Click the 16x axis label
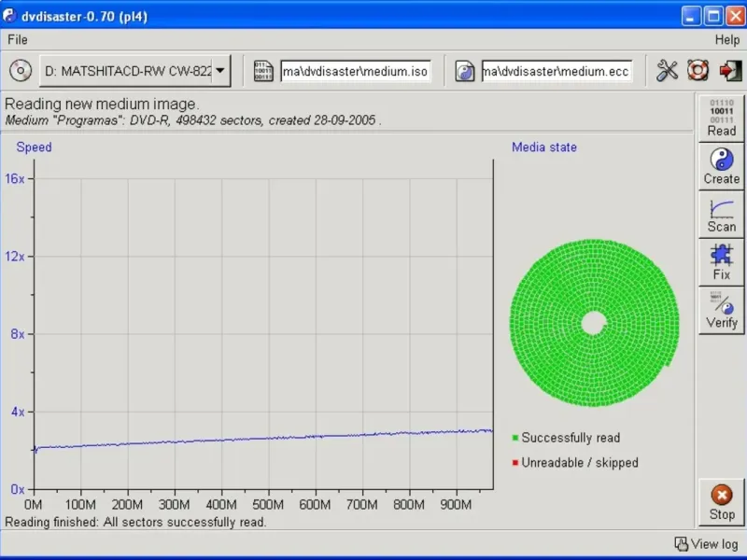This screenshot has width=747, height=560. tap(15, 178)
